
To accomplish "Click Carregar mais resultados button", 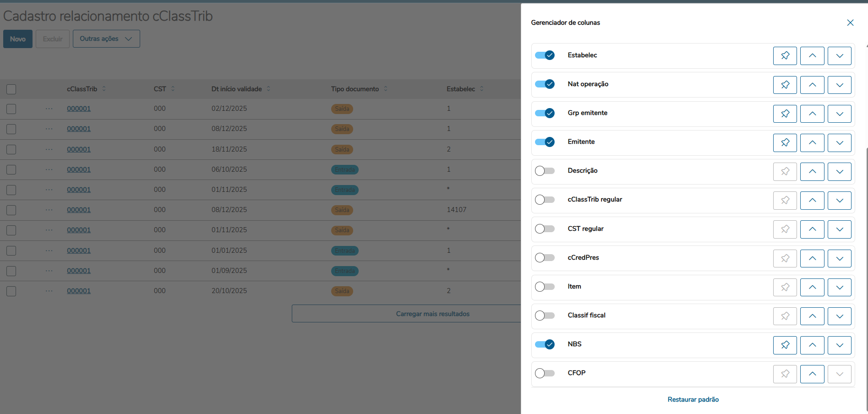I will click(x=432, y=314).
